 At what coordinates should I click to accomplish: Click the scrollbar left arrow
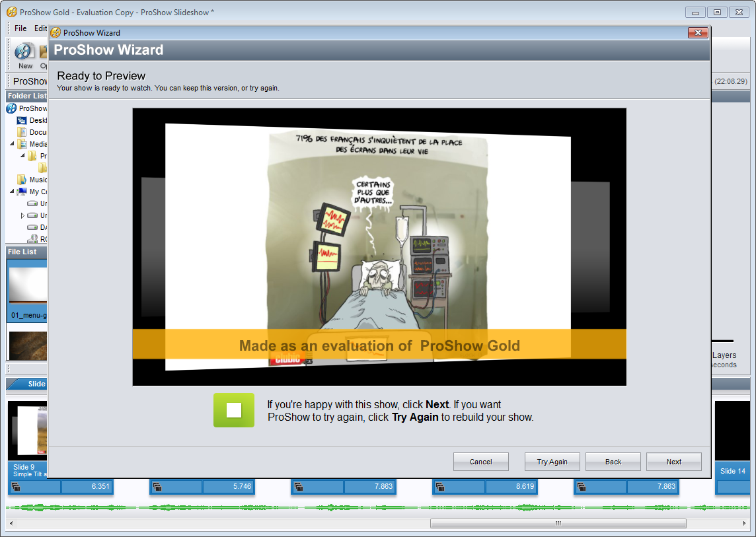[11, 524]
